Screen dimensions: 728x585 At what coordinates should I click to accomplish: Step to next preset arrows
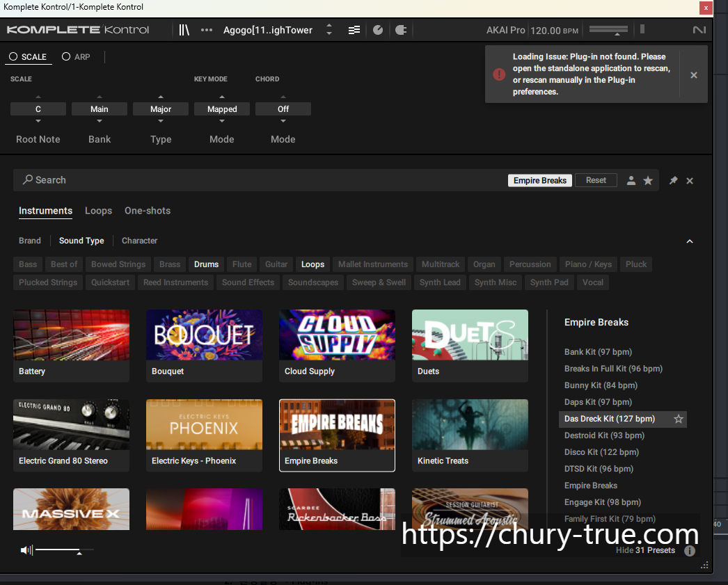tap(329, 30)
